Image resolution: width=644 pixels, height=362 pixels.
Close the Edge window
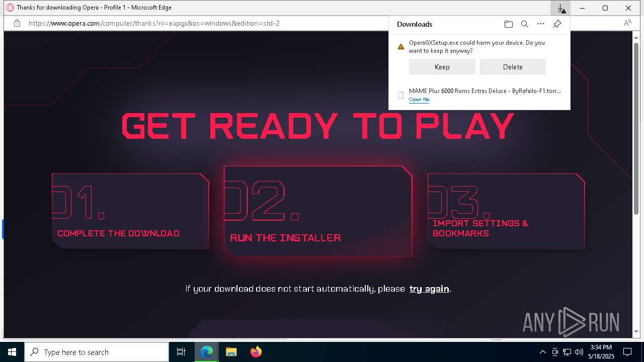(628, 8)
